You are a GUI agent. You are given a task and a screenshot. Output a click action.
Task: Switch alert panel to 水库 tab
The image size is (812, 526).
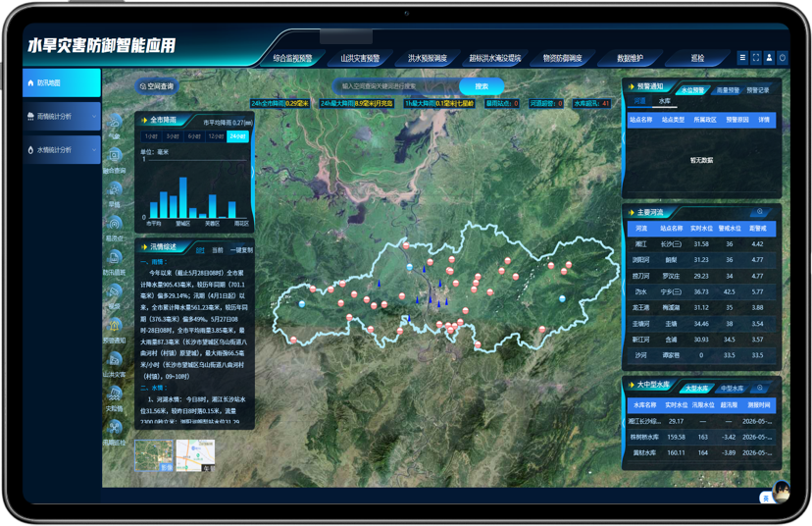click(x=665, y=101)
